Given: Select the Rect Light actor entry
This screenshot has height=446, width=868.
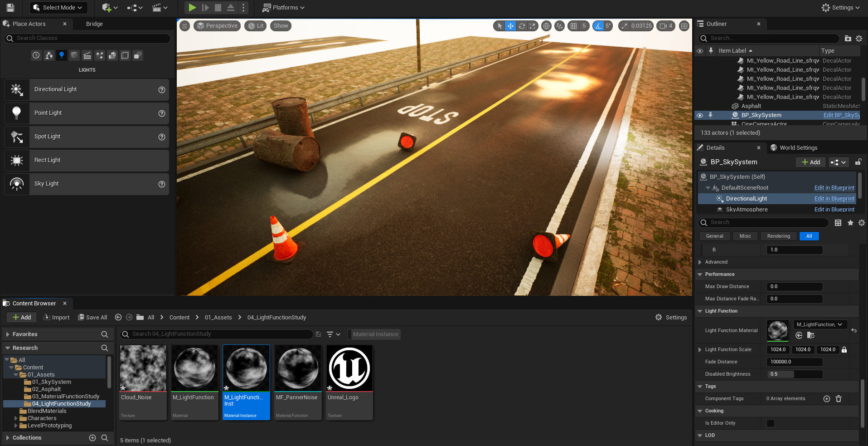Looking at the screenshot, I should [x=87, y=161].
